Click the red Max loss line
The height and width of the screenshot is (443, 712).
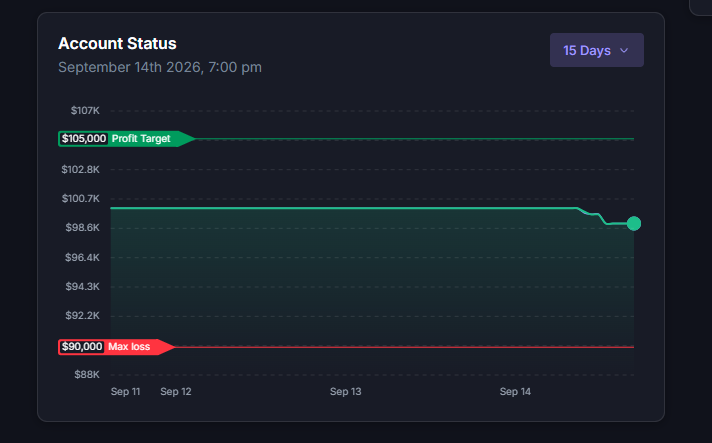[x=405, y=347]
